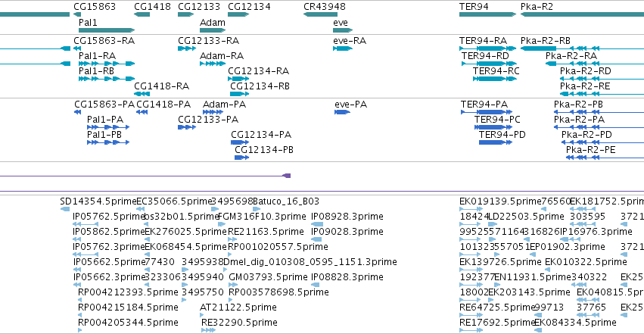Select EST RE32290.5prime
This screenshot has width=644, height=334.
tap(239, 323)
